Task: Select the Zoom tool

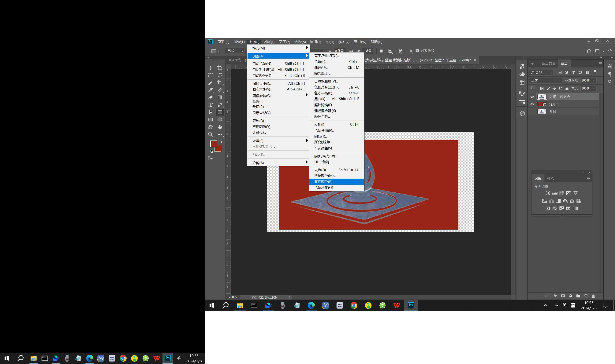Action: point(211,134)
